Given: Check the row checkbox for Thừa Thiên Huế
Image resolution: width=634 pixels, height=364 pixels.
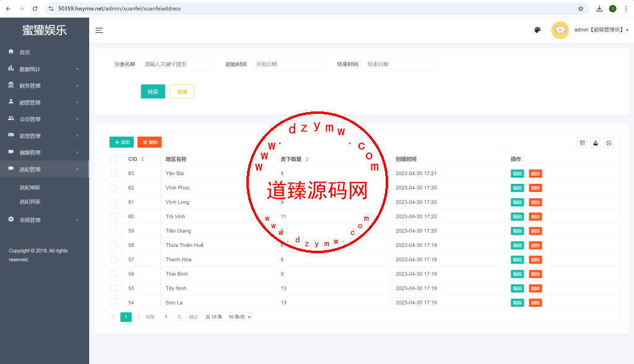Looking at the screenshot, I should [113, 245].
